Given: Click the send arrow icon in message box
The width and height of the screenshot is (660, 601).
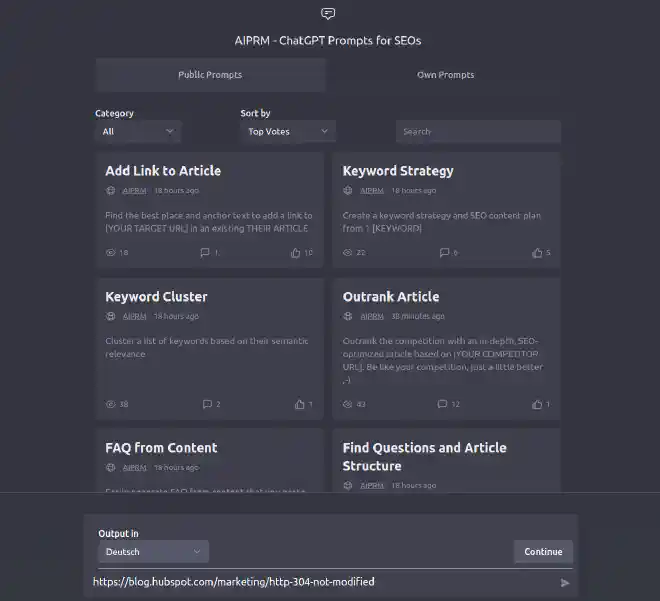Looking at the screenshot, I should pos(565,582).
